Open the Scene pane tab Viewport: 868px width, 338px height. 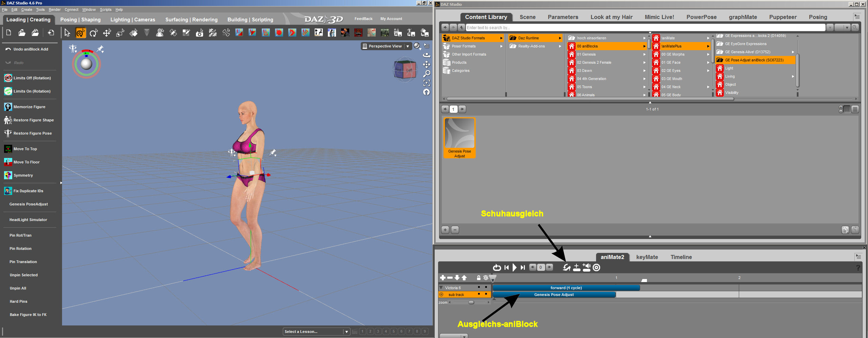tap(528, 17)
